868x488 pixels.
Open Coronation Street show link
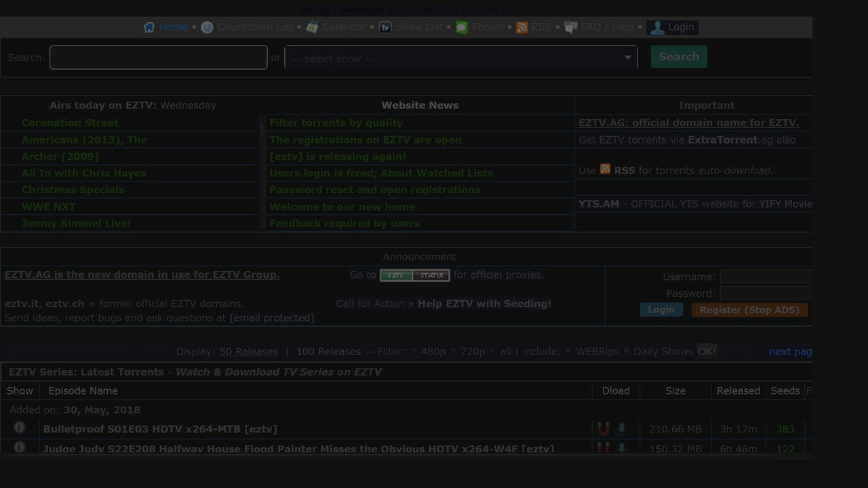click(x=70, y=123)
